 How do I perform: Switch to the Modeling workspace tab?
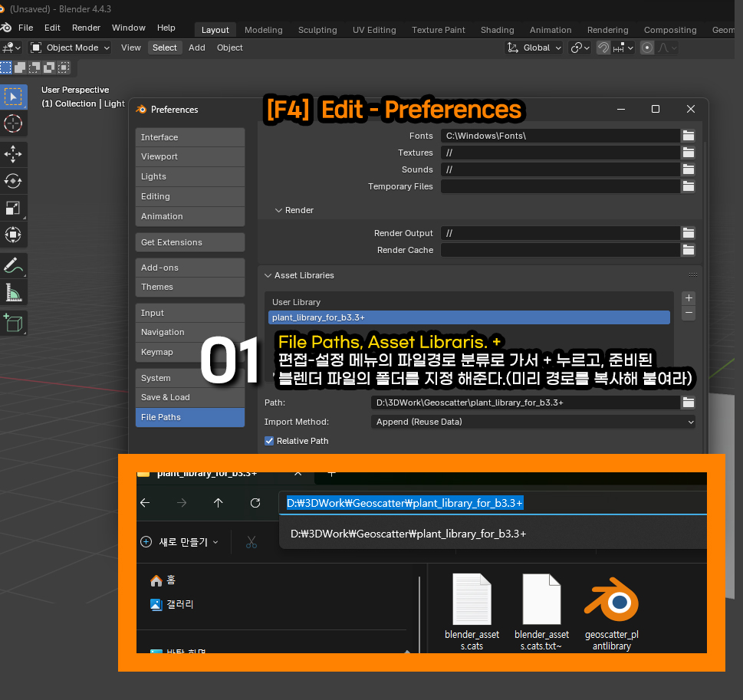coord(264,30)
